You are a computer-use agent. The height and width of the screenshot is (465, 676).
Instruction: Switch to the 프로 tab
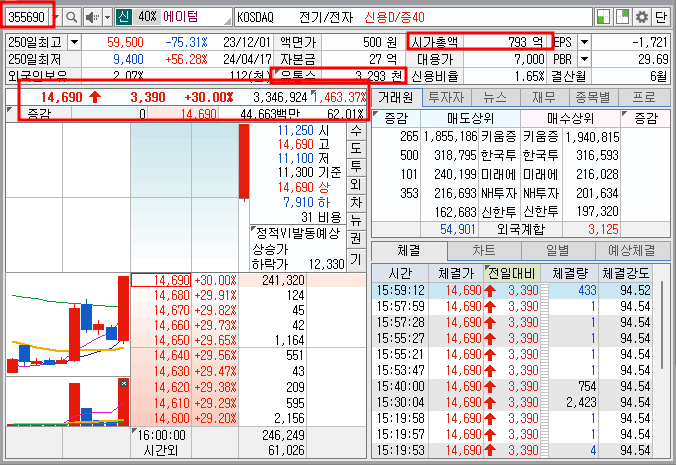[644, 97]
